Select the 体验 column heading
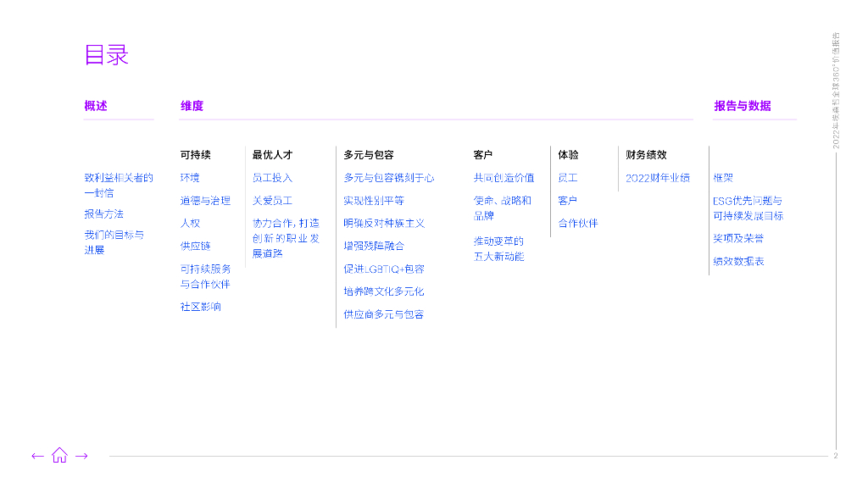This screenshot has height=488, width=868. (568, 155)
